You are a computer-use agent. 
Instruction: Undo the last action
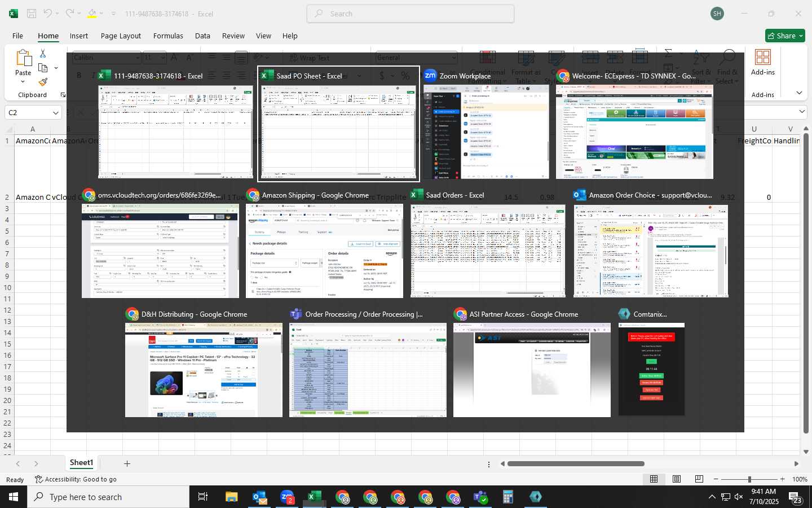47,14
